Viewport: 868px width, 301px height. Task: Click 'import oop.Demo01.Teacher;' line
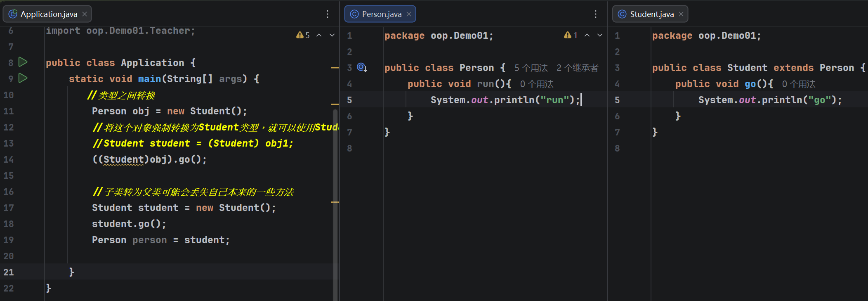tap(120, 31)
